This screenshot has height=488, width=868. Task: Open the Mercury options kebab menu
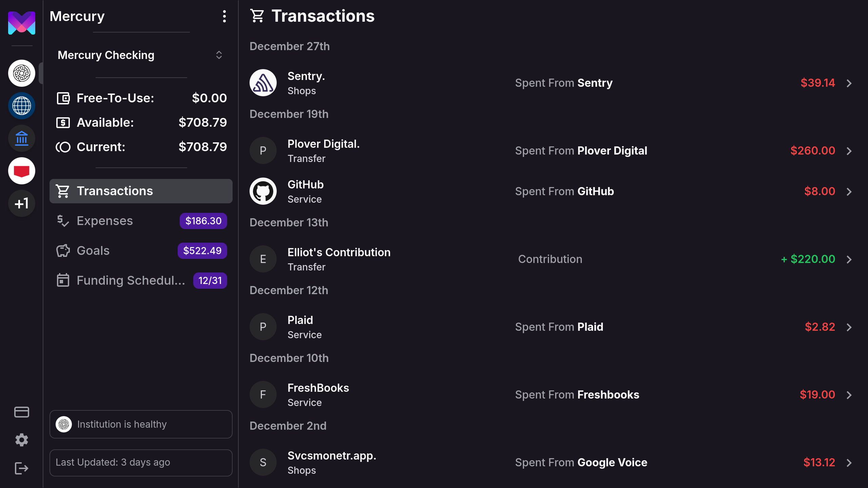pyautogui.click(x=224, y=16)
